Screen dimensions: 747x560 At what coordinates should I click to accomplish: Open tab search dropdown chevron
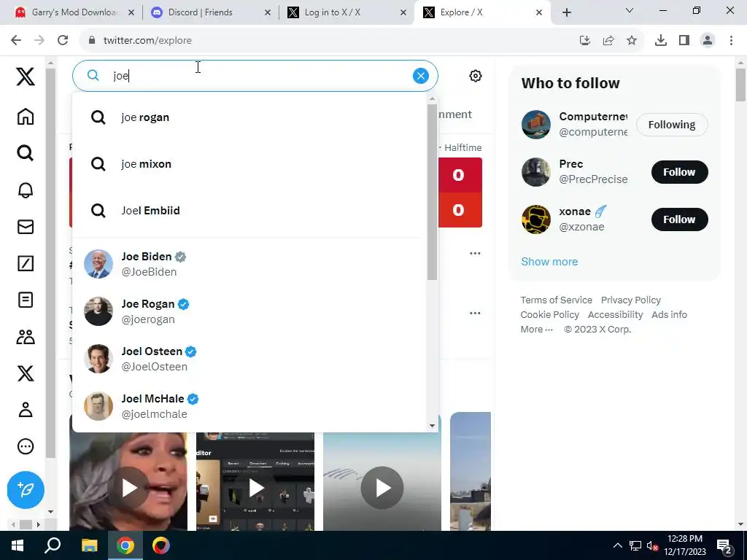(x=630, y=10)
